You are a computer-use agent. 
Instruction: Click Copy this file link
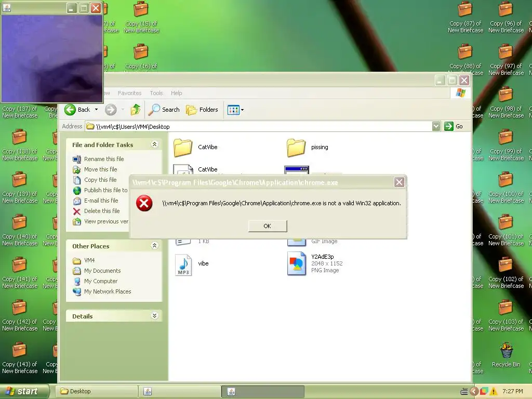[x=100, y=180]
